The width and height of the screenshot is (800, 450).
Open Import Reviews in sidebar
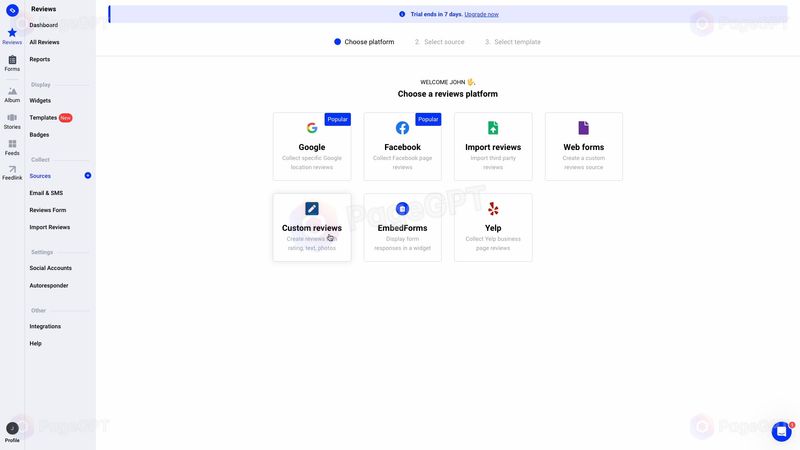pyautogui.click(x=49, y=227)
